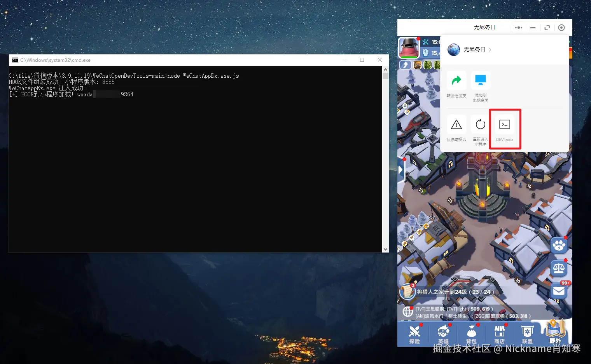Open the 背包 backpack tab
Screen dimensions: 591x364
click(471, 334)
